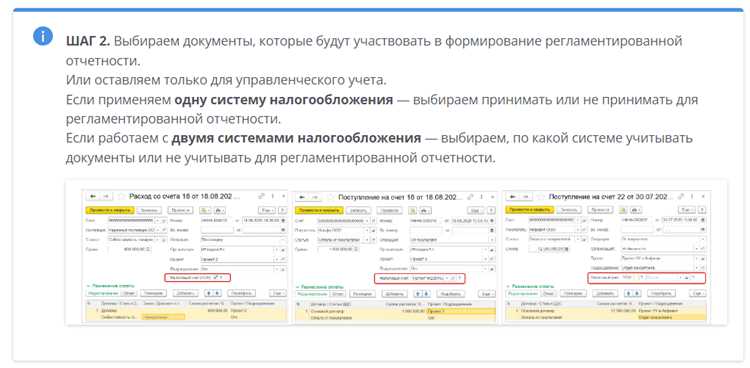
Task: Move payment row up in Расход со счета 18
Action: pyautogui.click(x=209, y=293)
